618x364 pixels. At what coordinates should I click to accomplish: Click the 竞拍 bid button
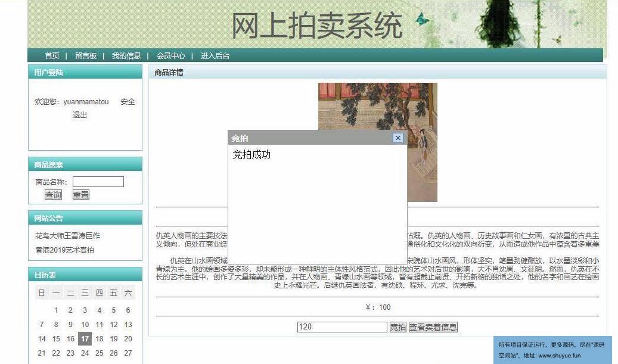[x=397, y=327]
